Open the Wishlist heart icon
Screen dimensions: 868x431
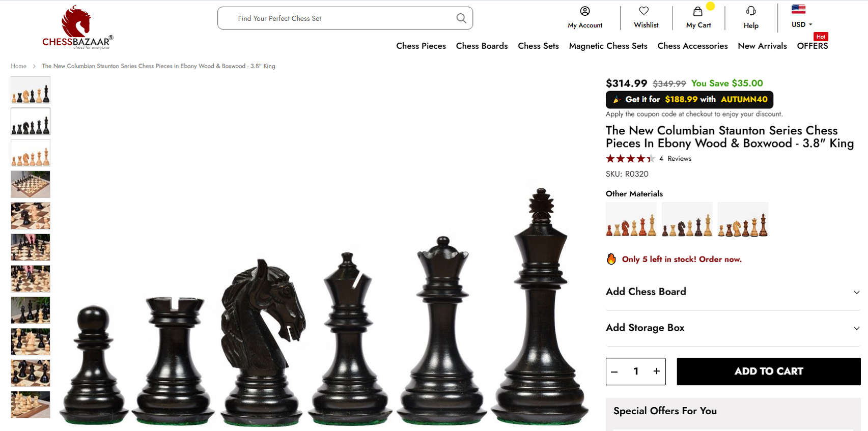[644, 11]
